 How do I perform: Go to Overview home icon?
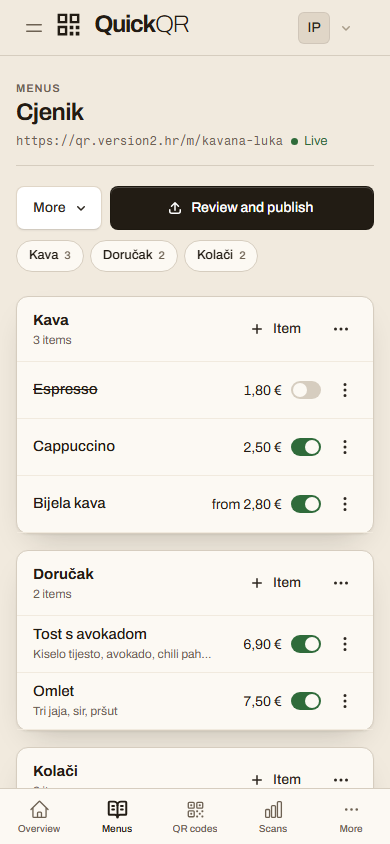click(39, 817)
